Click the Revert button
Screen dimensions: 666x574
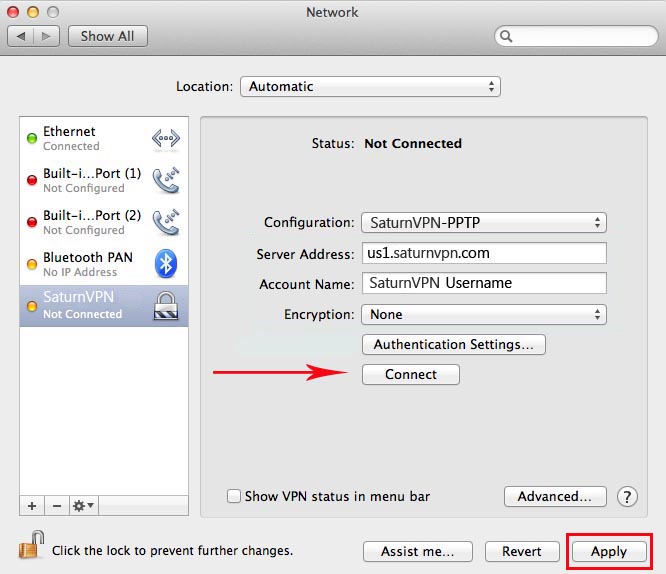[522, 551]
